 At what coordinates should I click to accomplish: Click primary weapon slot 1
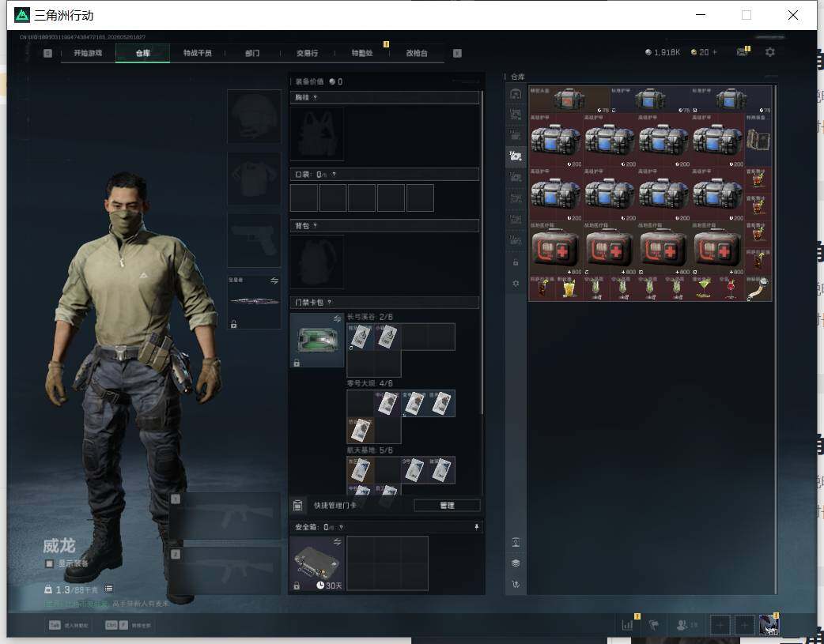click(225, 515)
